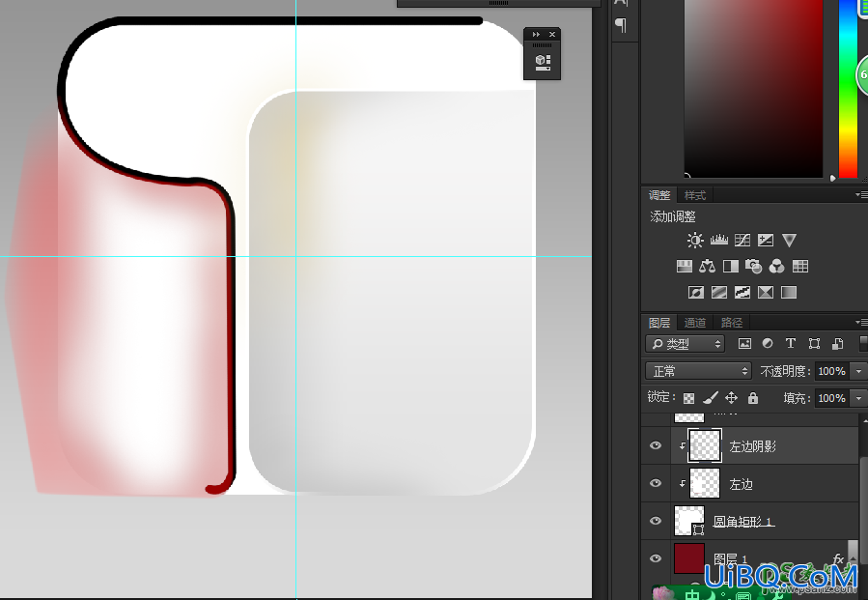Add a Vibrance adjustment layer
This screenshot has width=868, height=600.
tap(789, 240)
